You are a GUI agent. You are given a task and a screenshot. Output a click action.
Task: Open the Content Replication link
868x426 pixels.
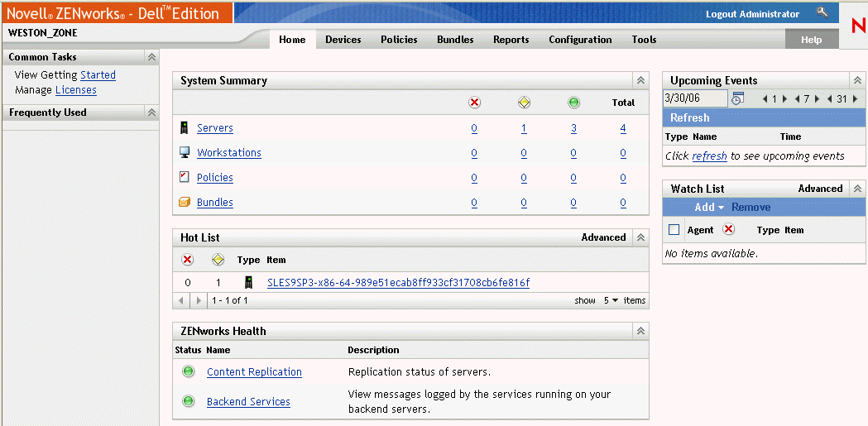[x=254, y=371]
